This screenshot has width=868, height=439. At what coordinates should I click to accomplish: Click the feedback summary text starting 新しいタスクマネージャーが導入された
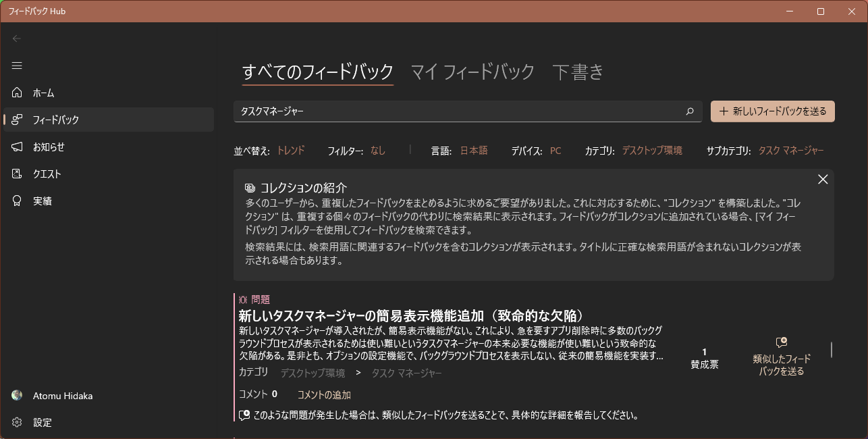coord(452,343)
